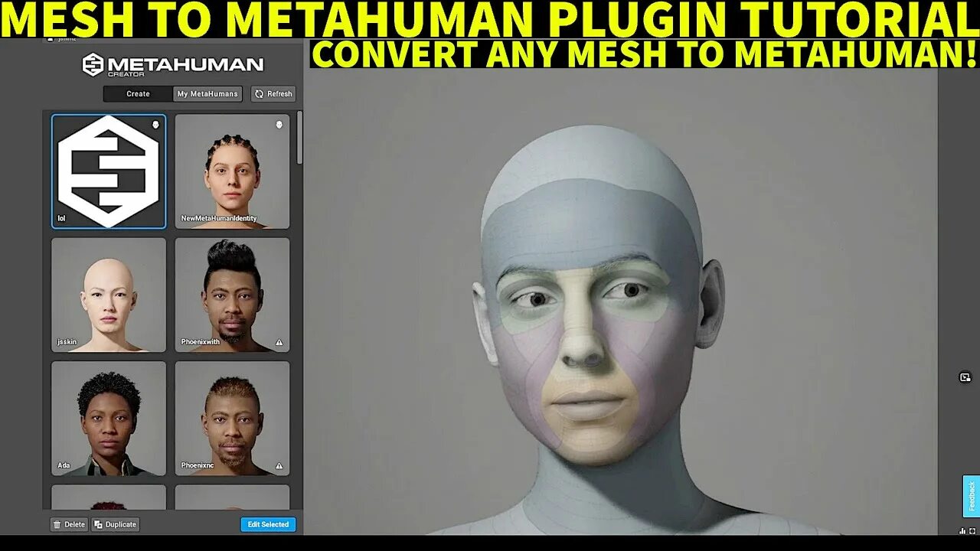Select the Phoenixnc MetaHuman thumbnail
Viewport: 980px width, 551px height.
pos(232,419)
